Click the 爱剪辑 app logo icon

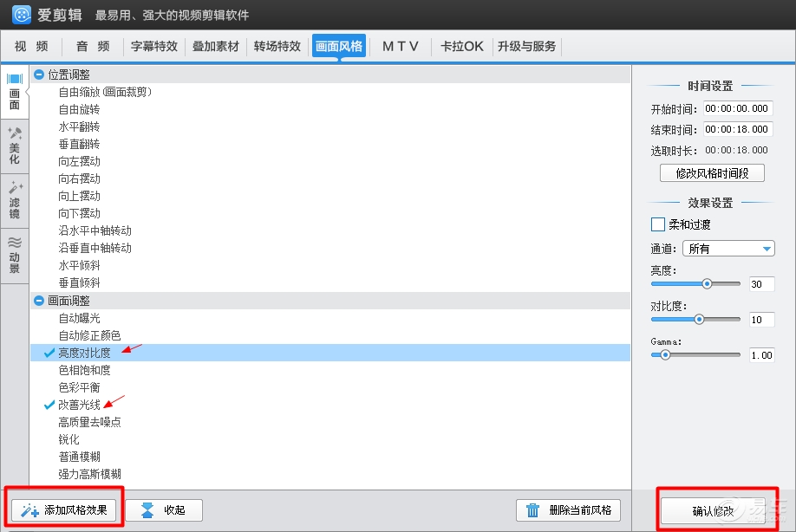click(x=22, y=15)
